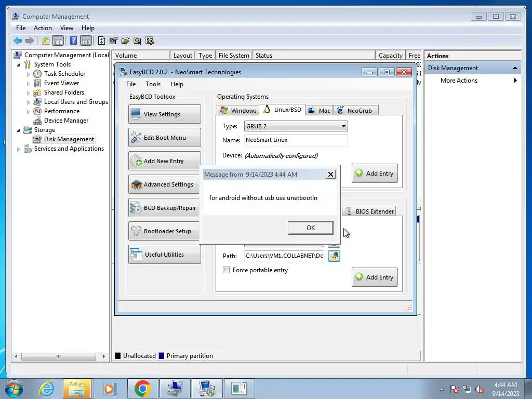Click the EasyBCD taskbar button
Image resolution: width=532 pixels, height=399 pixels.
pyautogui.click(x=207, y=389)
